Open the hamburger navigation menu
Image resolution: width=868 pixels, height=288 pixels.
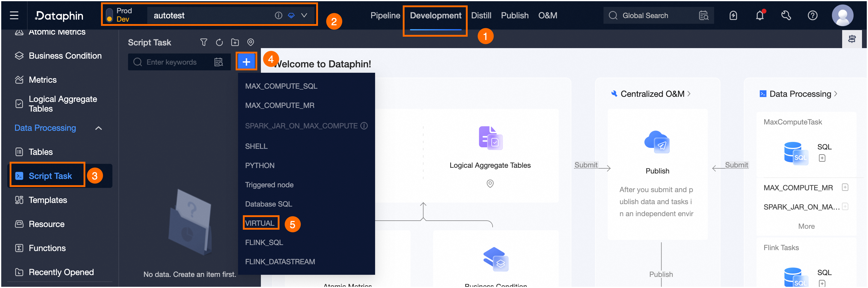(x=14, y=16)
